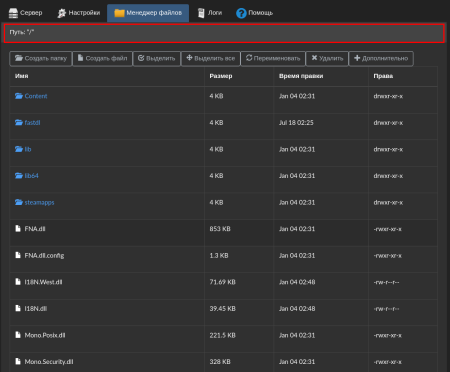
Task: Switch to the Менеджер файлов tab
Action: 148,13
